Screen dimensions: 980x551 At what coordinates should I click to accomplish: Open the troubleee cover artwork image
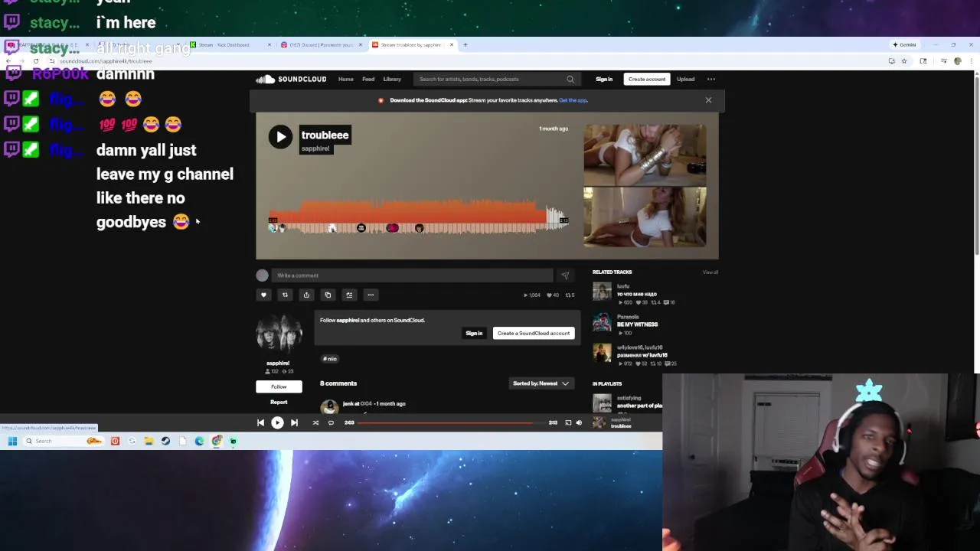[x=645, y=186]
